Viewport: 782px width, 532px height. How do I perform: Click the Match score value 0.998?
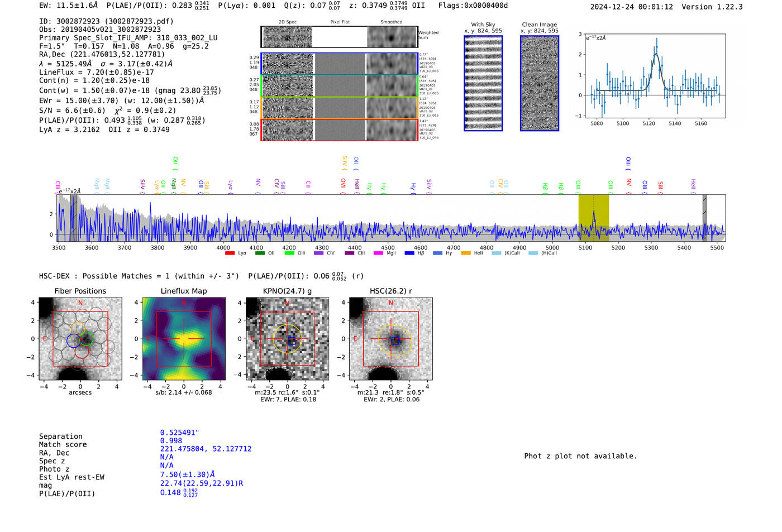(171, 441)
